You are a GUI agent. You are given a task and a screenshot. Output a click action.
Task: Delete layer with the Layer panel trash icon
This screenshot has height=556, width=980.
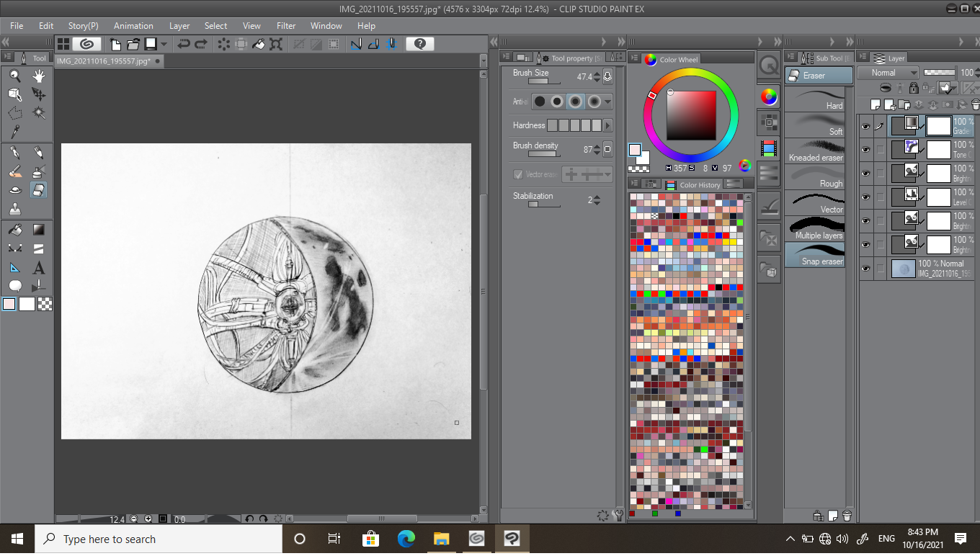tap(976, 104)
